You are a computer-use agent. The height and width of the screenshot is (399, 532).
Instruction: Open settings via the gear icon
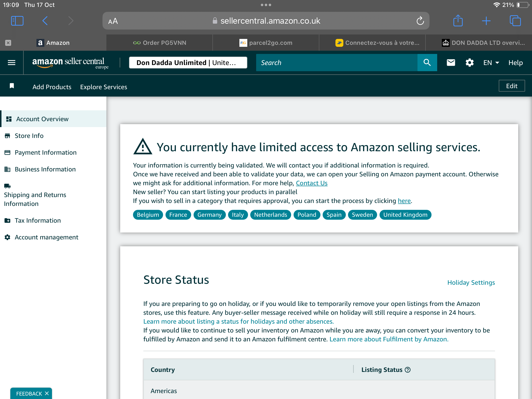tap(469, 63)
